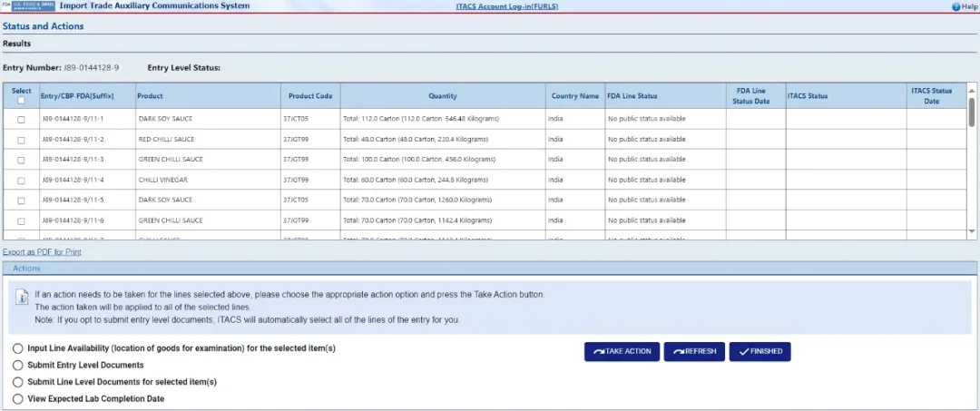Viewport: 980px width, 411px height.
Task: Click the FDA Line Status column header
Action: click(x=632, y=96)
